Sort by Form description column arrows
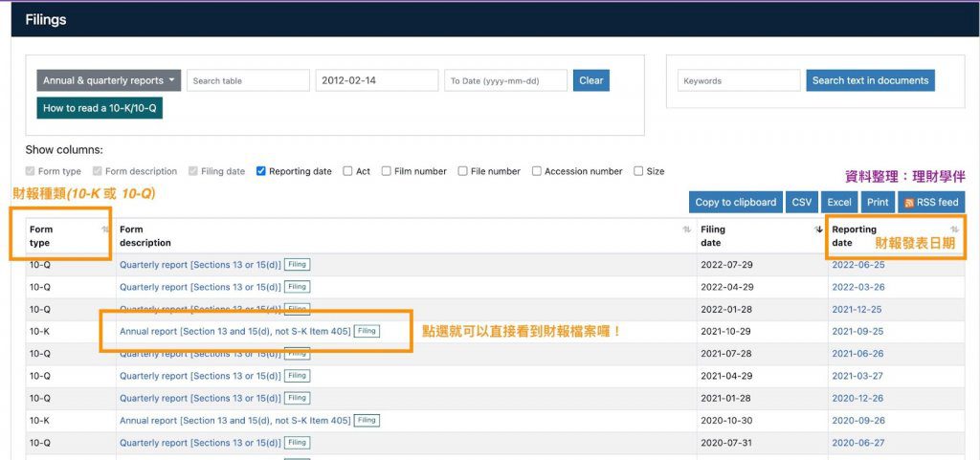The image size is (980, 460). click(x=686, y=230)
